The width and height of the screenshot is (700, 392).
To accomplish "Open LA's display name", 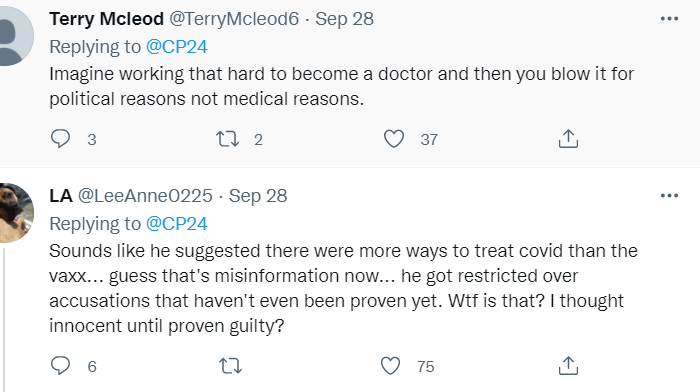I will tap(61, 196).
